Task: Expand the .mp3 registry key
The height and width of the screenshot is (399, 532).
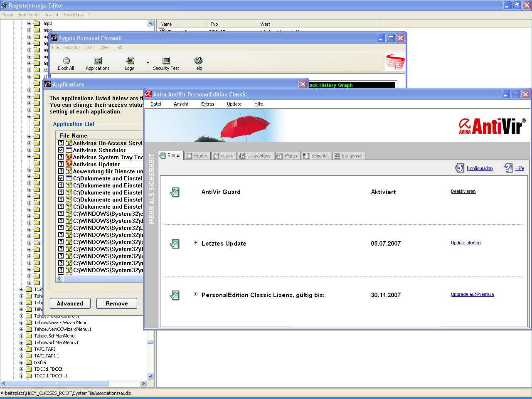Action: point(30,23)
